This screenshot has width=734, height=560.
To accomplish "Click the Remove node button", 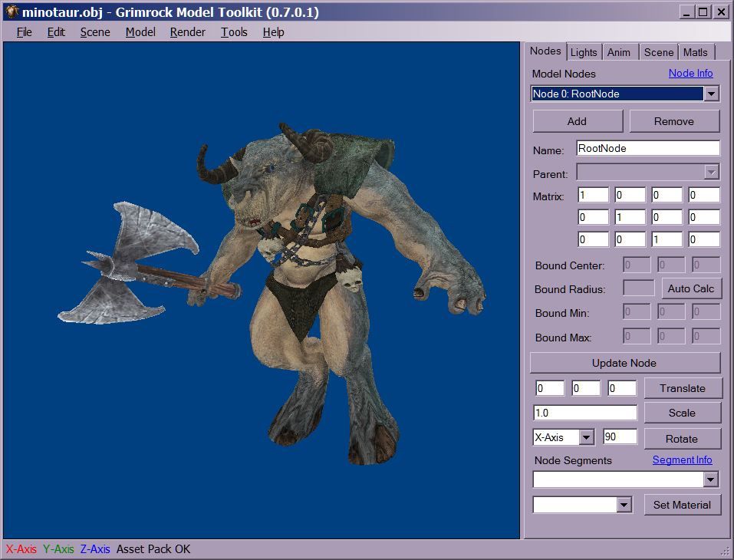I will pyautogui.click(x=674, y=121).
